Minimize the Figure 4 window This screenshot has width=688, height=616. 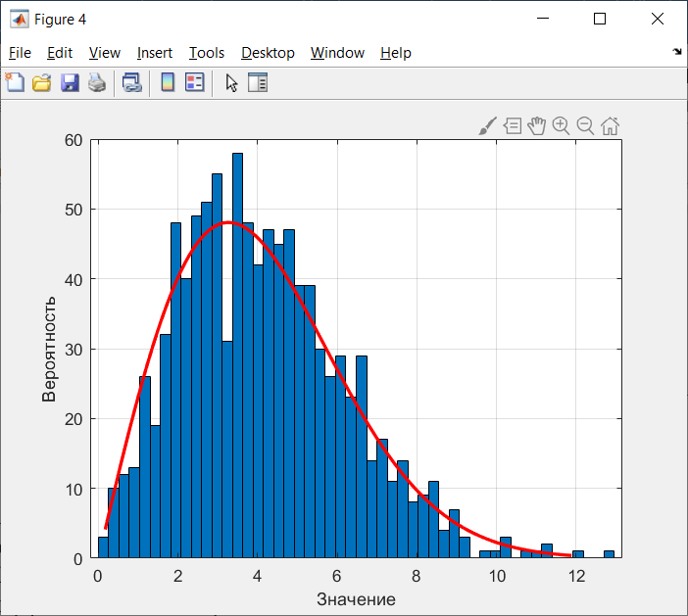543,19
